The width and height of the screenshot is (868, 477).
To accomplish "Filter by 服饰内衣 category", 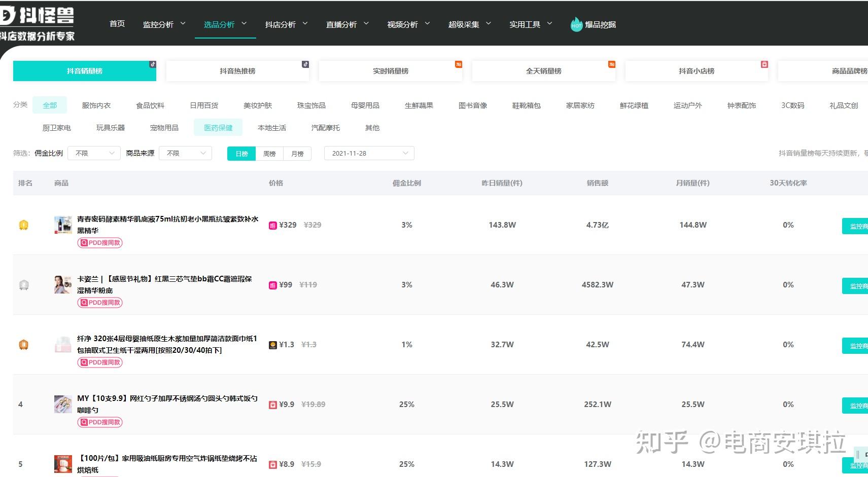I will click(x=96, y=105).
